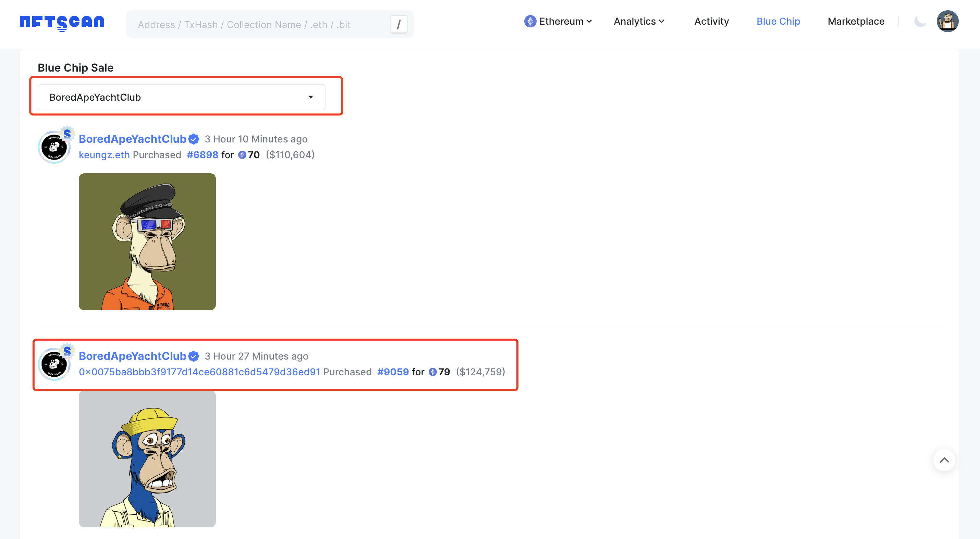Click the verified badge on second sale entry
The height and width of the screenshot is (539, 980).
pos(193,356)
